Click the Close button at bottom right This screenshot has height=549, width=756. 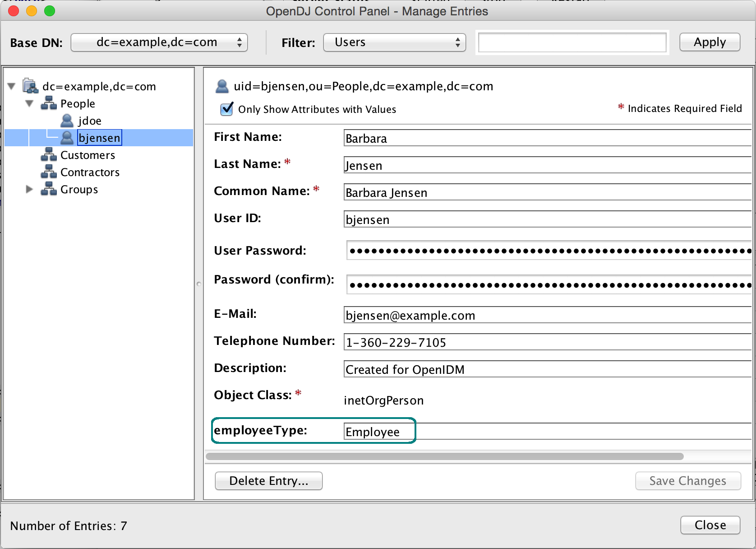click(710, 525)
